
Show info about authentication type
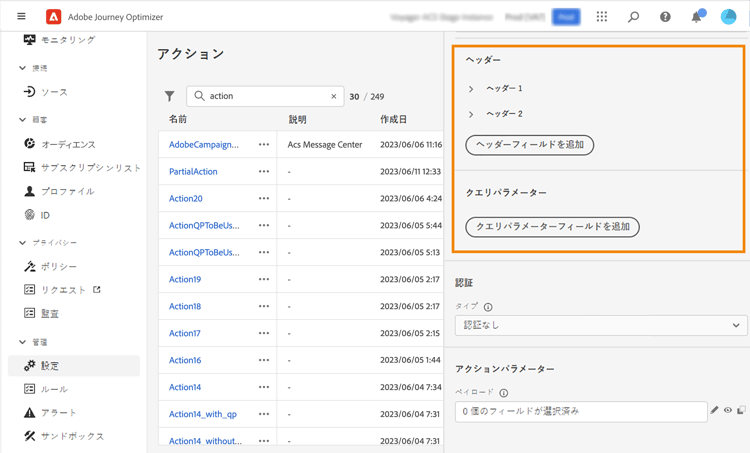[x=488, y=307]
